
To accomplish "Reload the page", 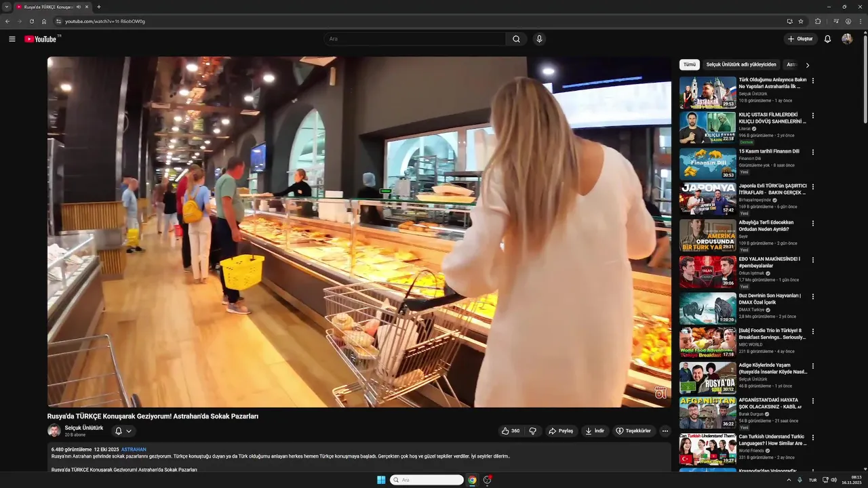I will 31,21.
